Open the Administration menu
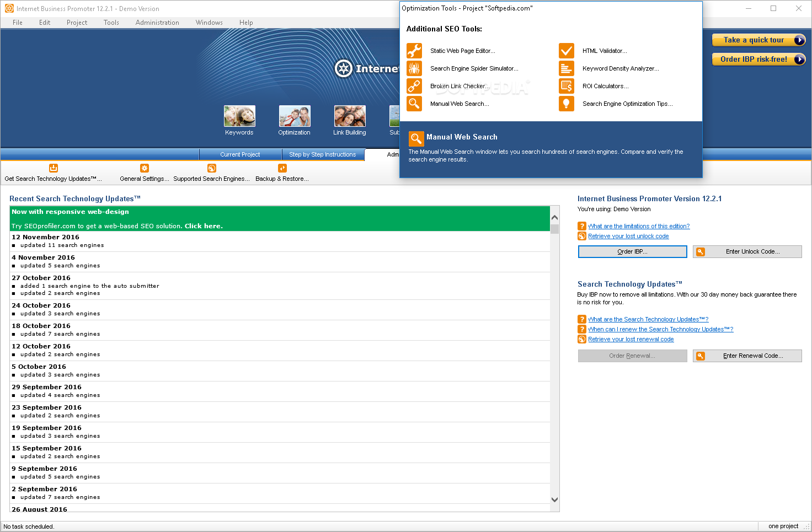Viewport: 812px width, 532px height. pyautogui.click(x=157, y=23)
